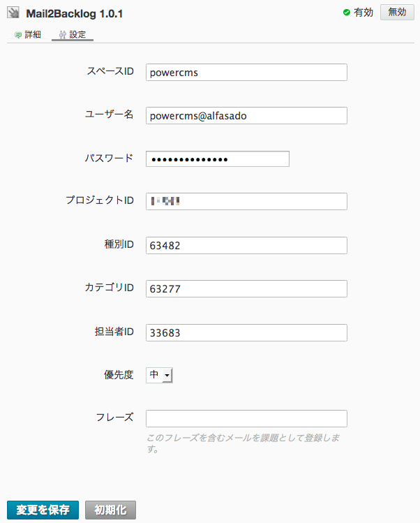Viewport: 420px width, 523px height.
Task: Click the 初期化 reset button
Action: tap(110, 510)
